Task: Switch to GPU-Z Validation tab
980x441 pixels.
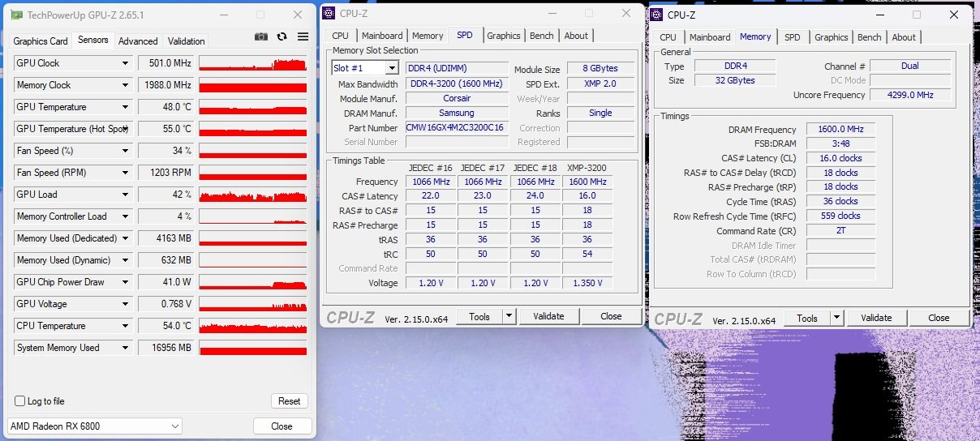Action: pyautogui.click(x=186, y=41)
